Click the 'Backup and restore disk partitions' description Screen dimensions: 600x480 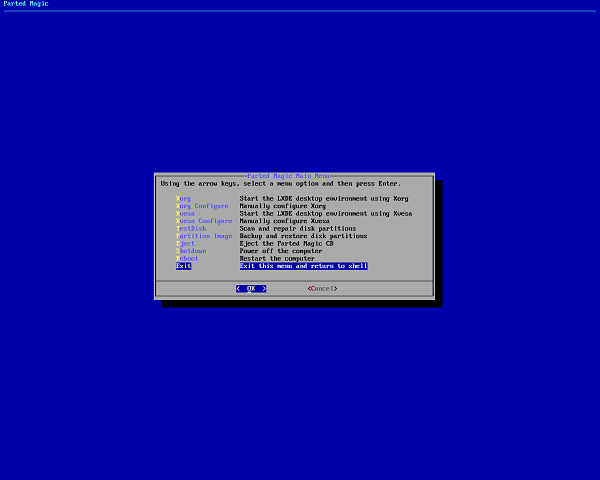coord(303,236)
